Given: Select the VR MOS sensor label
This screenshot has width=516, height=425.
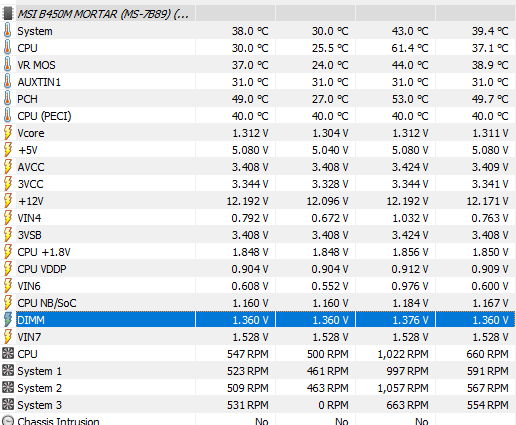Looking at the screenshot, I should (x=36, y=65).
